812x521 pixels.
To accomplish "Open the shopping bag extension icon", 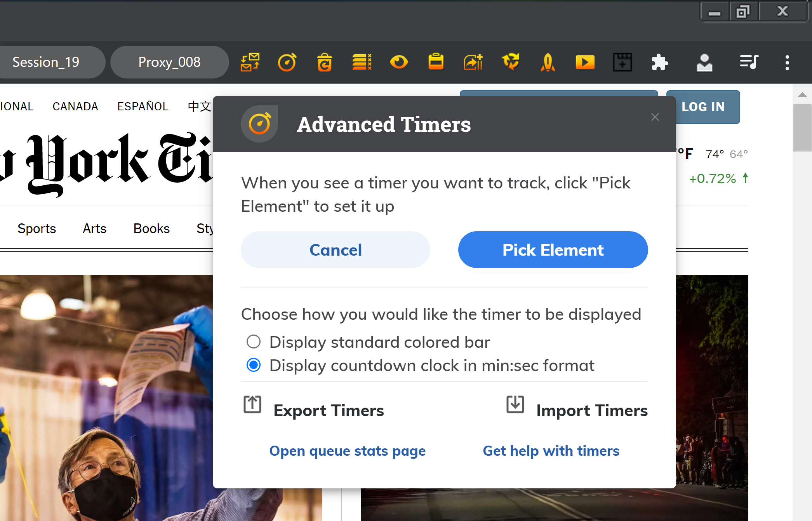I will click(x=324, y=62).
